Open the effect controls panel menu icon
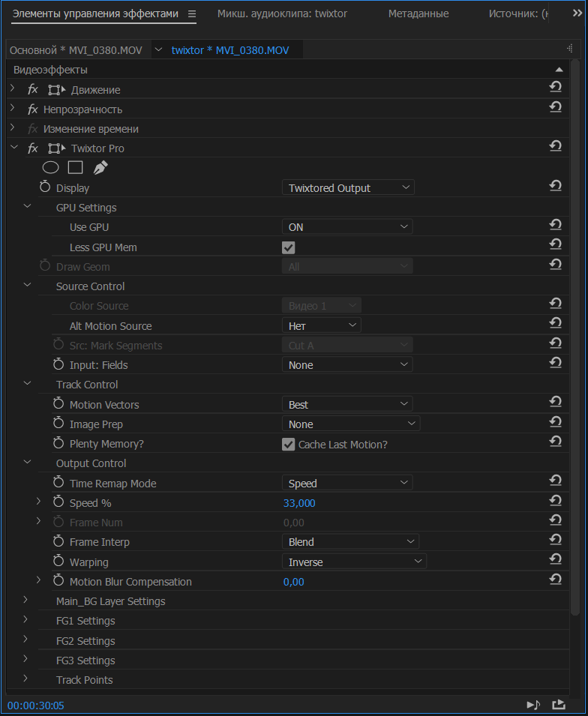This screenshot has width=588, height=716. tap(192, 14)
